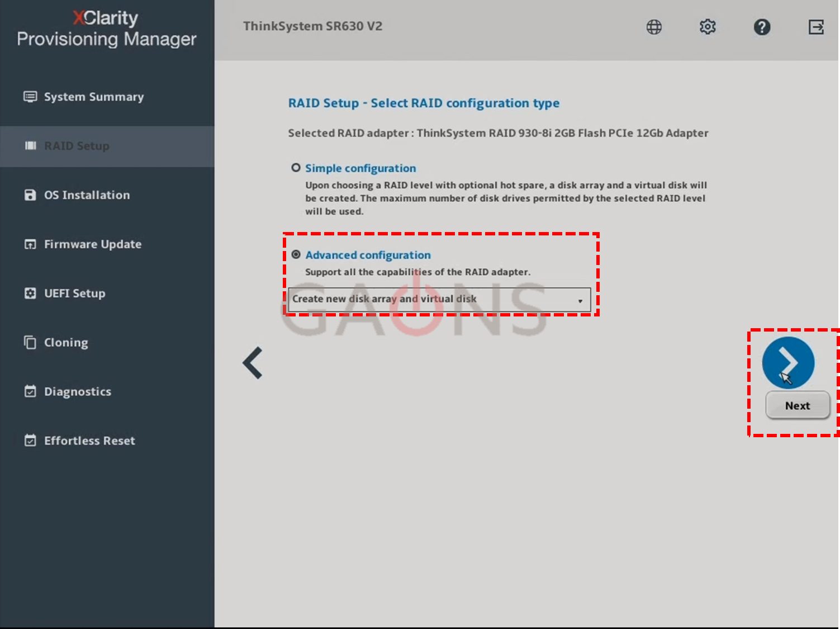Click the Next button
840x629 pixels.
(798, 405)
